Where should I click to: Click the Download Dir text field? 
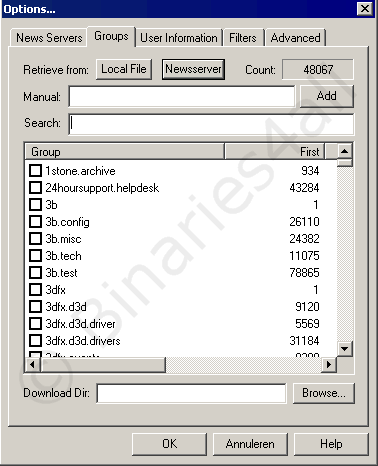tap(191, 393)
